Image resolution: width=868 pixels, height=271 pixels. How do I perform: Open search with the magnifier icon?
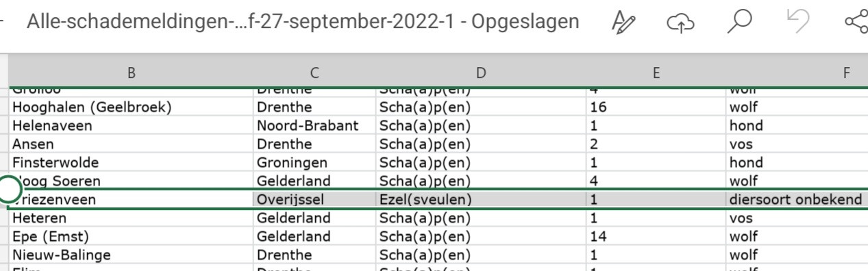point(739,23)
